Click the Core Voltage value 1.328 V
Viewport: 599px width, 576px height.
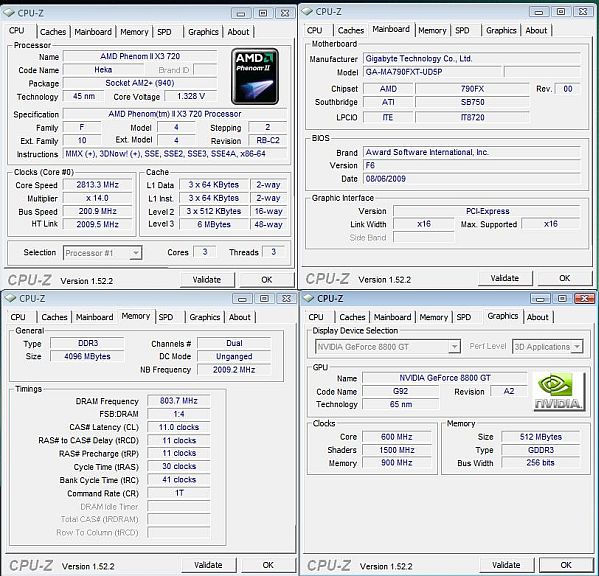[x=191, y=96]
